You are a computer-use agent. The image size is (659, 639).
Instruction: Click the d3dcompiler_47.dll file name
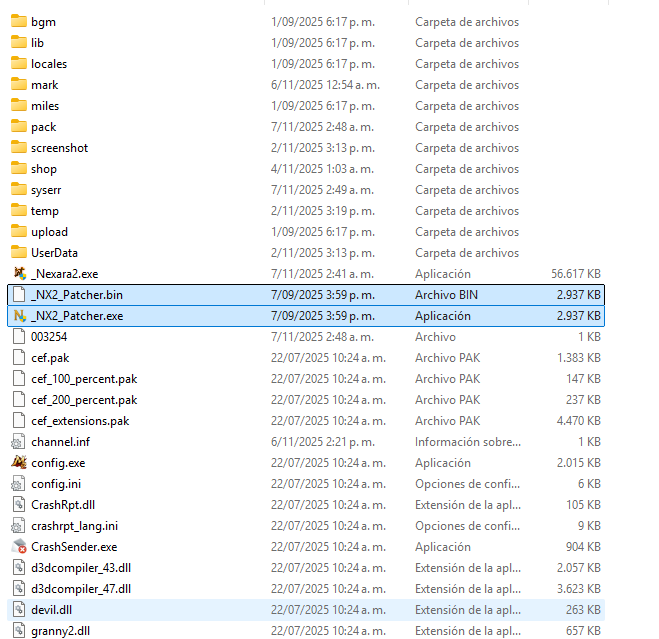coord(81,589)
